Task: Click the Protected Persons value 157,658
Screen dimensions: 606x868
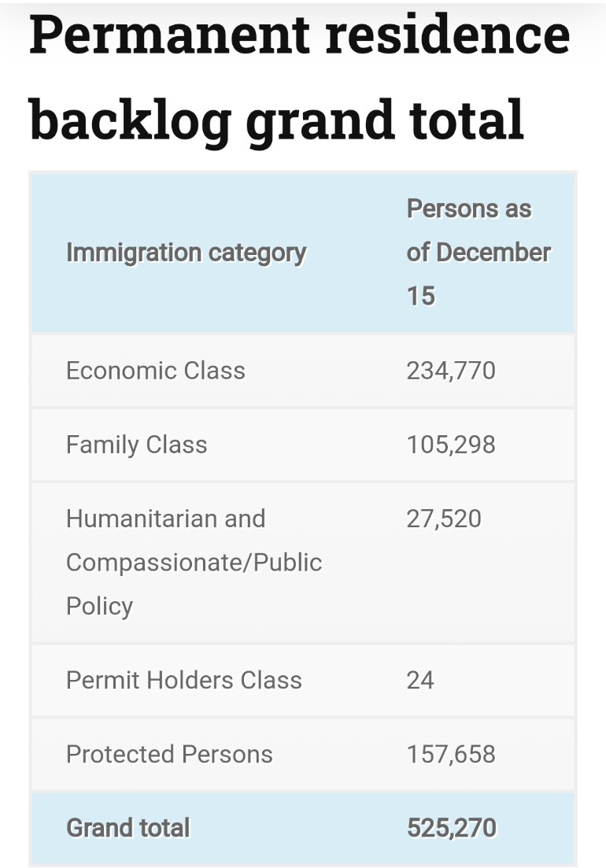Action: pyautogui.click(x=451, y=754)
